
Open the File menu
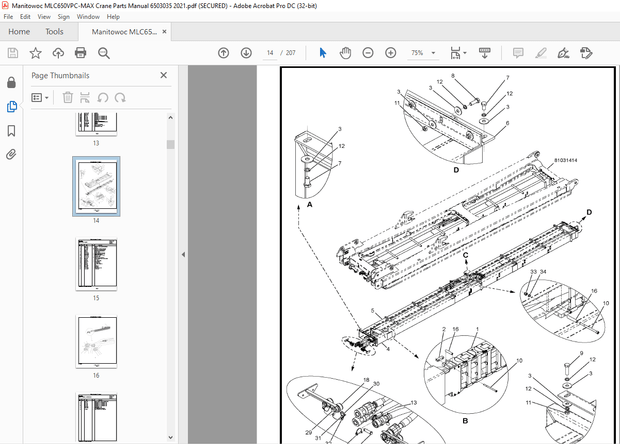pyautogui.click(x=8, y=17)
